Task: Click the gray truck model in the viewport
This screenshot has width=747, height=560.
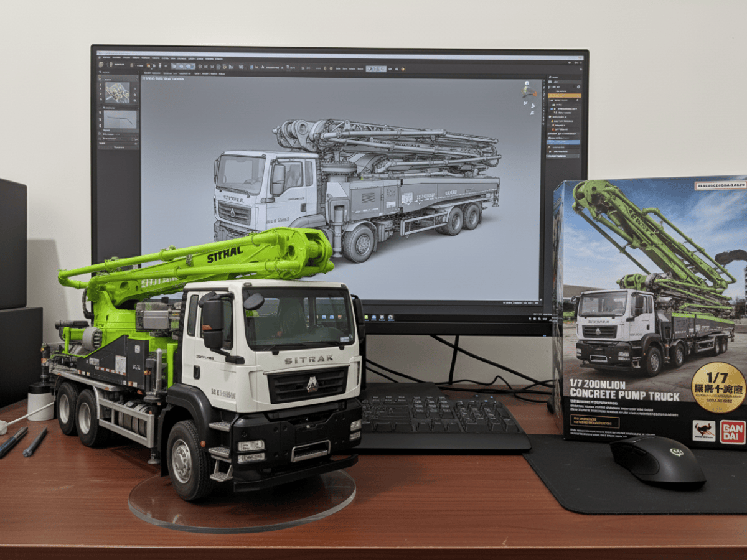Action: point(357,190)
